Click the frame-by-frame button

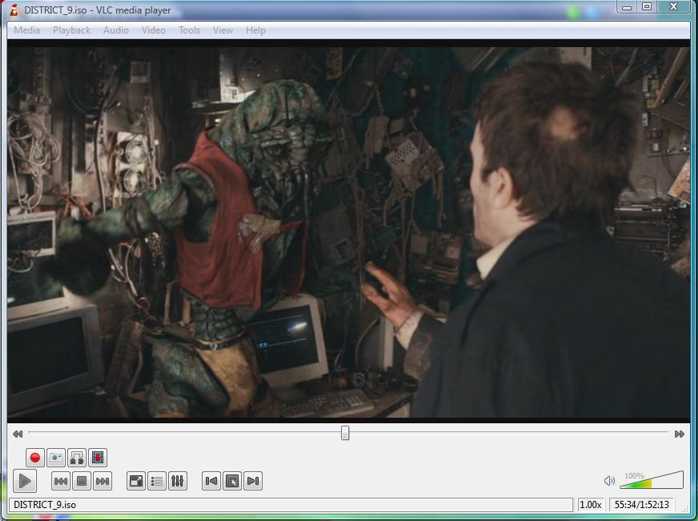(97, 458)
